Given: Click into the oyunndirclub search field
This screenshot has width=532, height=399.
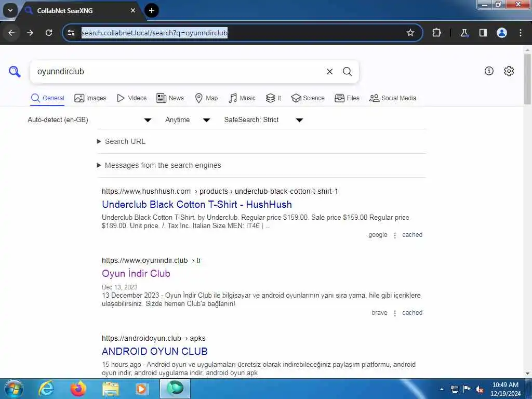Looking at the screenshot, I should pos(177,72).
